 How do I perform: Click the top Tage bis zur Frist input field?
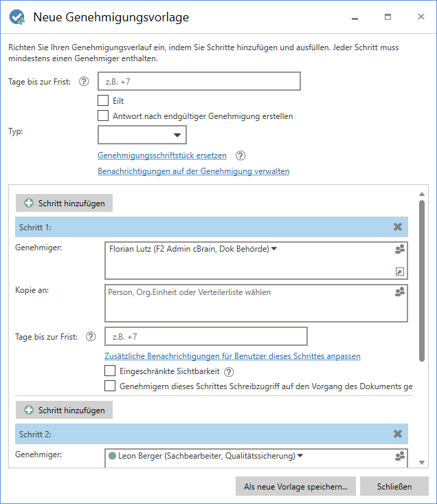pos(199,81)
